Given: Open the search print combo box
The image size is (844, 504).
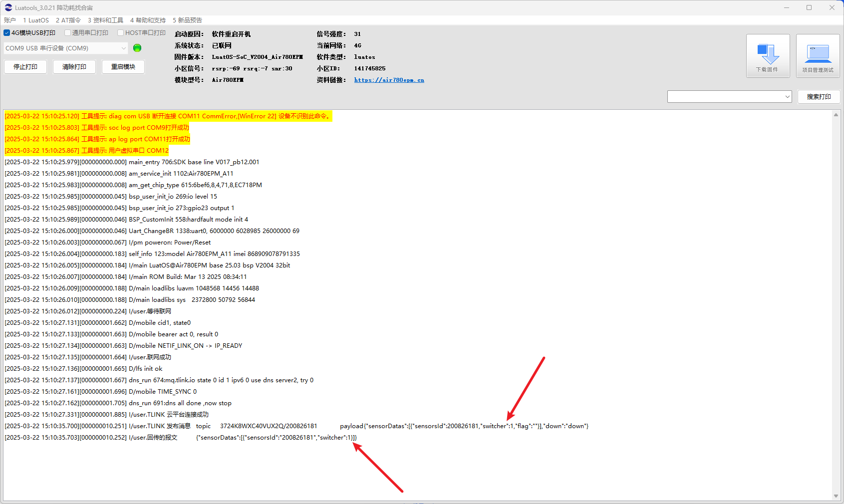Looking at the screenshot, I should pyautogui.click(x=729, y=97).
